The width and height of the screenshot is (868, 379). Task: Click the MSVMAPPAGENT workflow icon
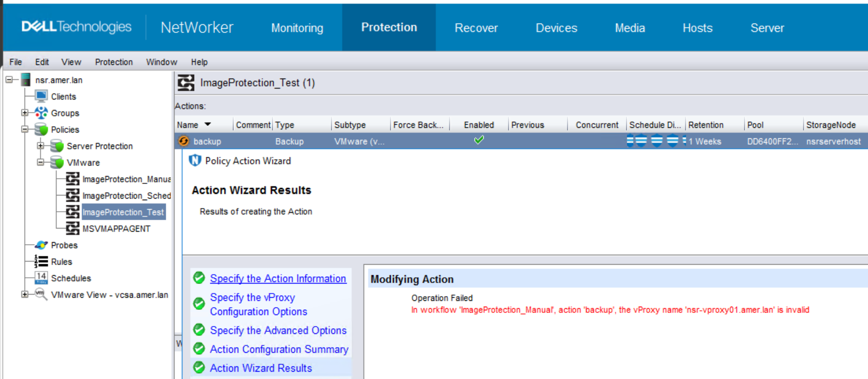click(x=72, y=229)
